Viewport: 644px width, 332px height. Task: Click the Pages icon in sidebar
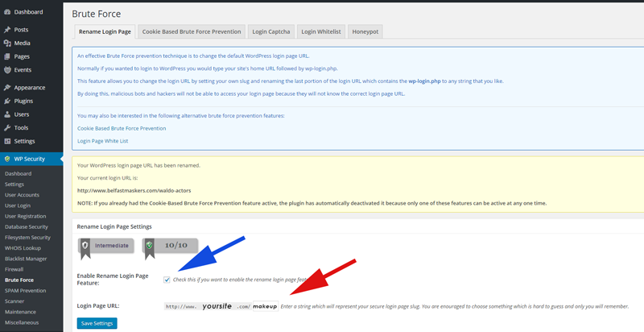coord(7,57)
